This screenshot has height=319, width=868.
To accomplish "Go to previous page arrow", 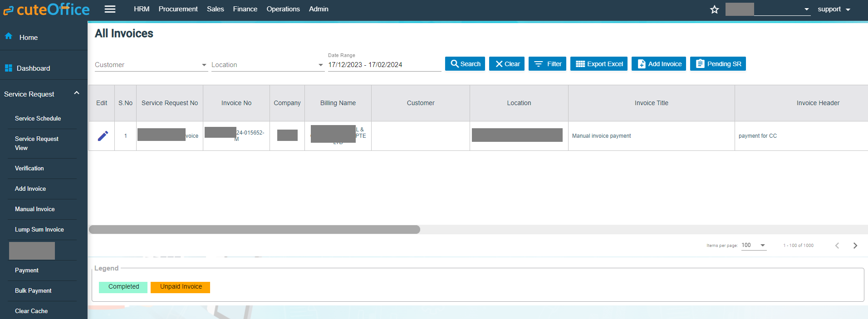I will coord(837,246).
